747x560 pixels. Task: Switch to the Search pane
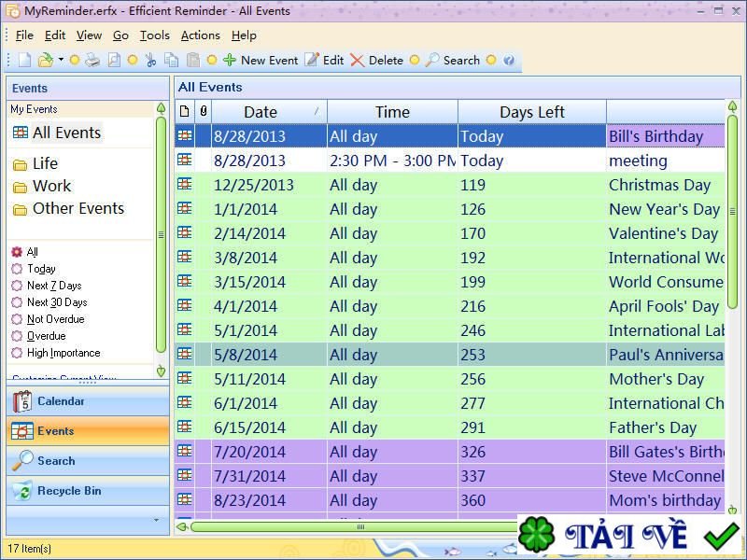(x=88, y=461)
